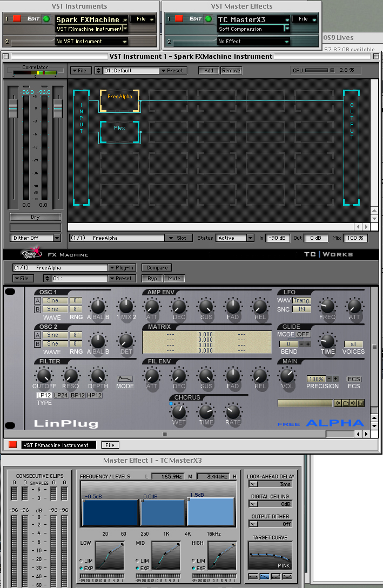Select the HP12 filter type
Image resolution: width=383 pixels, height=588 pixels.
click(x=94, y=395)
